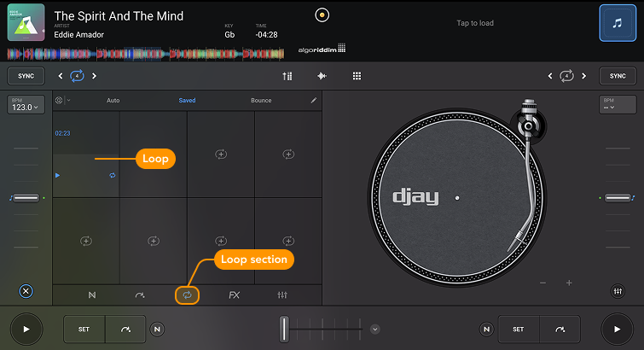The image size is (644, 350).
Task: Open the BPM 123.0 dropdown
Action: coord(26,105)
